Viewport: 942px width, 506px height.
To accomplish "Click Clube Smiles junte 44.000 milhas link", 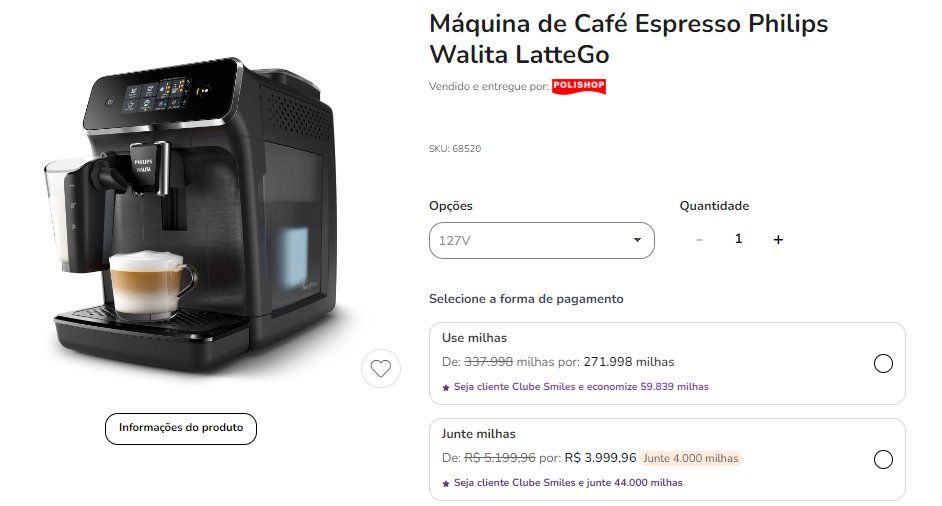I will [x=568, y=483].
